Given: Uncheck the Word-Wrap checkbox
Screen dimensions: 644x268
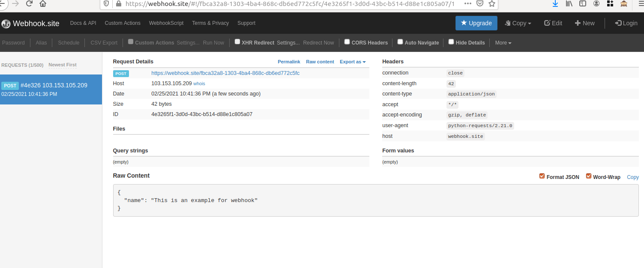Looking at the screenshot, I should (589, 176).
